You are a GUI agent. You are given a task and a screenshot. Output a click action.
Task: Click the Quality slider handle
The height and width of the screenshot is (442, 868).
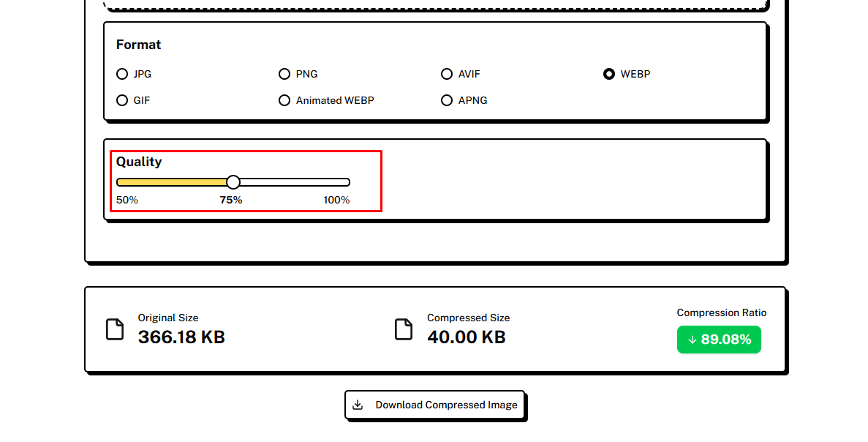(x=233, y=182)
